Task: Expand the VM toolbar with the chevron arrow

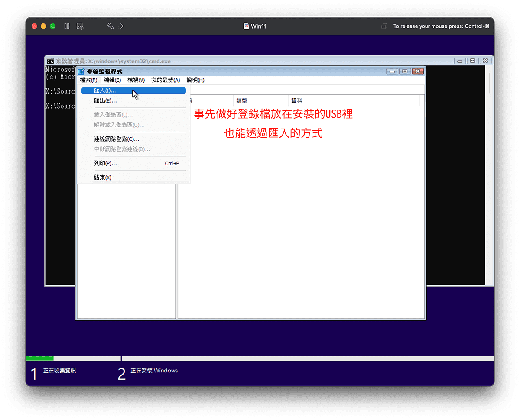Action: pyautogui.click(x=122, y=26)
